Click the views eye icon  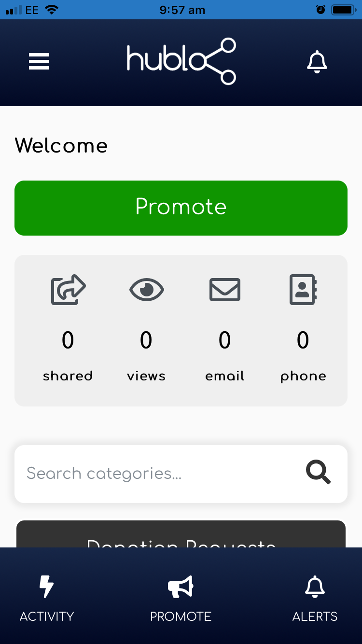[x=147, y=290]
